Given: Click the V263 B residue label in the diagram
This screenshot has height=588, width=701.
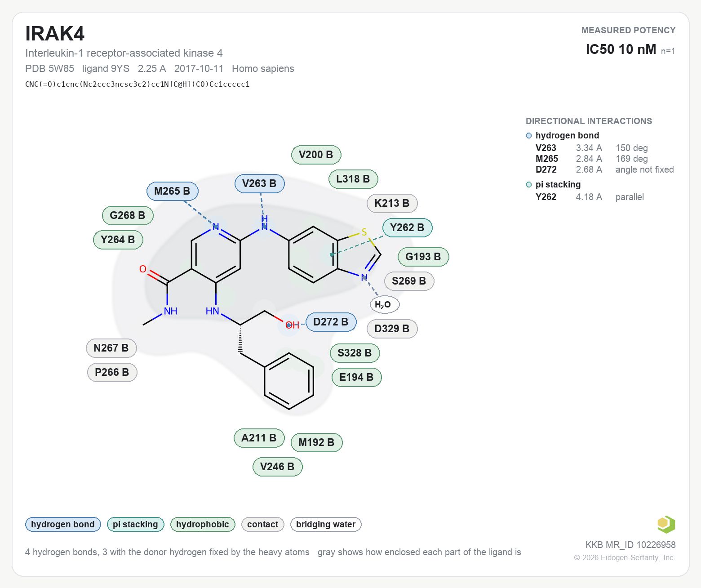Looking at the screenshot, I should click(x=260, y=183).
